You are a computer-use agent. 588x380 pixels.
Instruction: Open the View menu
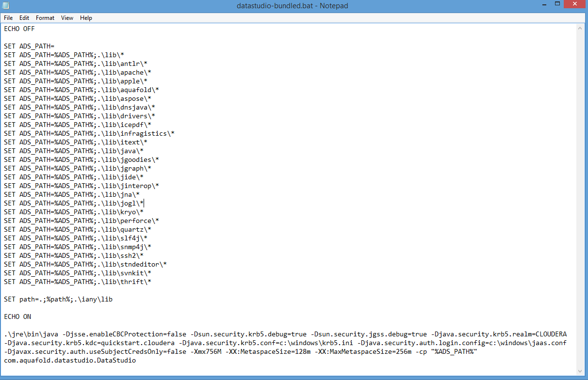(67, 18)
